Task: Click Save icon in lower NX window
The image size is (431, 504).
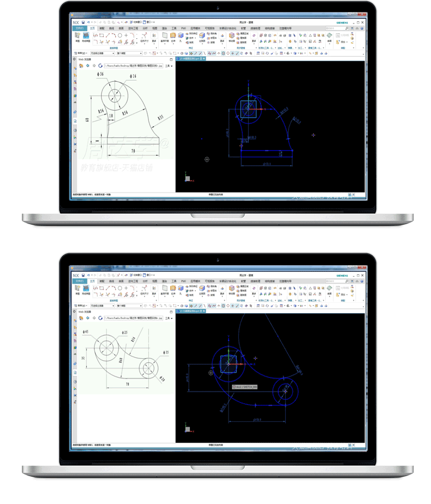Action: pyautogui.click(x=83, y=275)
